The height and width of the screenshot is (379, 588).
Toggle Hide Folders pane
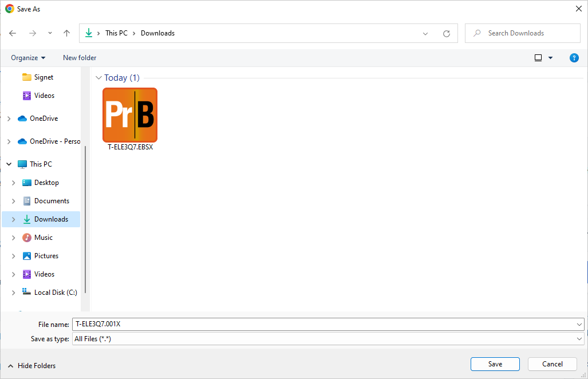click(32, 366)
